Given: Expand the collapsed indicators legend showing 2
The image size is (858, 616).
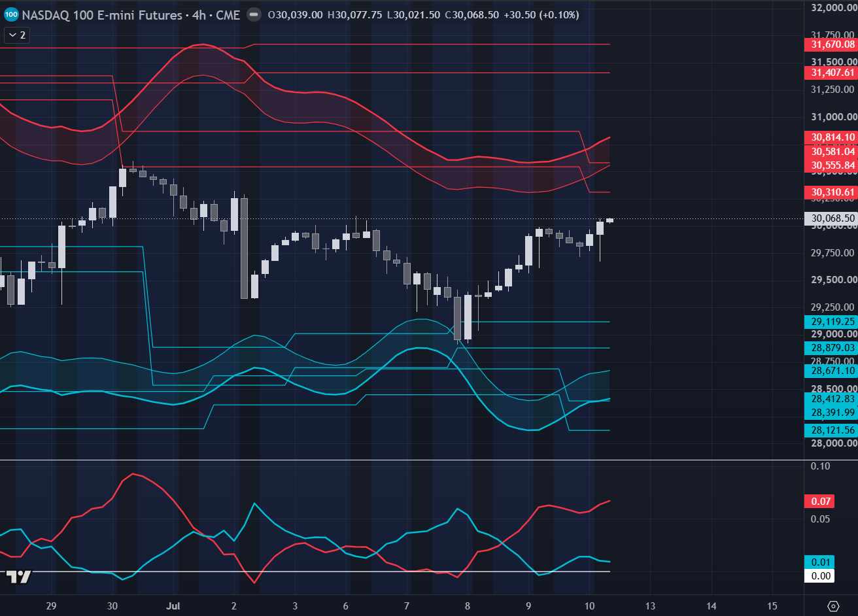Looking at the screenshot, I should tap(16, 35).
